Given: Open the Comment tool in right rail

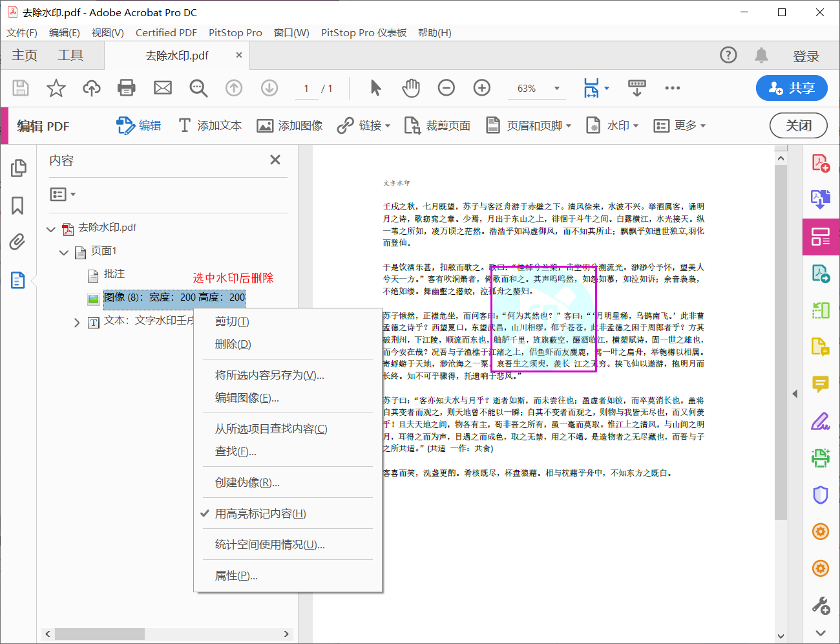Looking at the screenshot, I should point(821,385).
